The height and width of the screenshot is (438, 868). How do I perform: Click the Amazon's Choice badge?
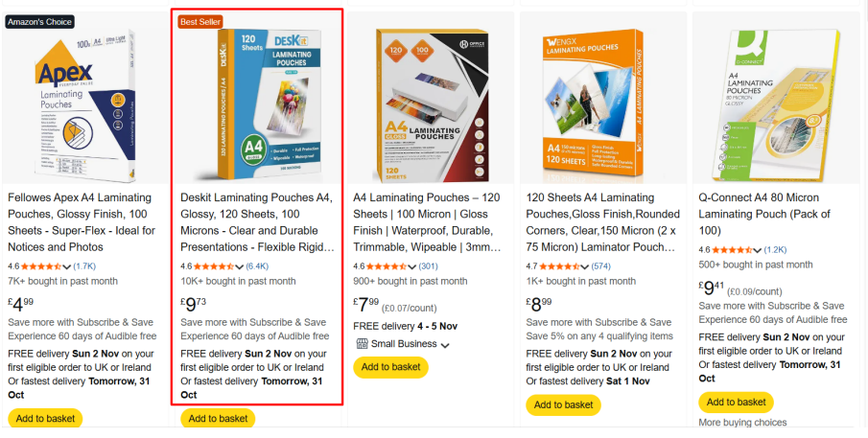(40, 22)
